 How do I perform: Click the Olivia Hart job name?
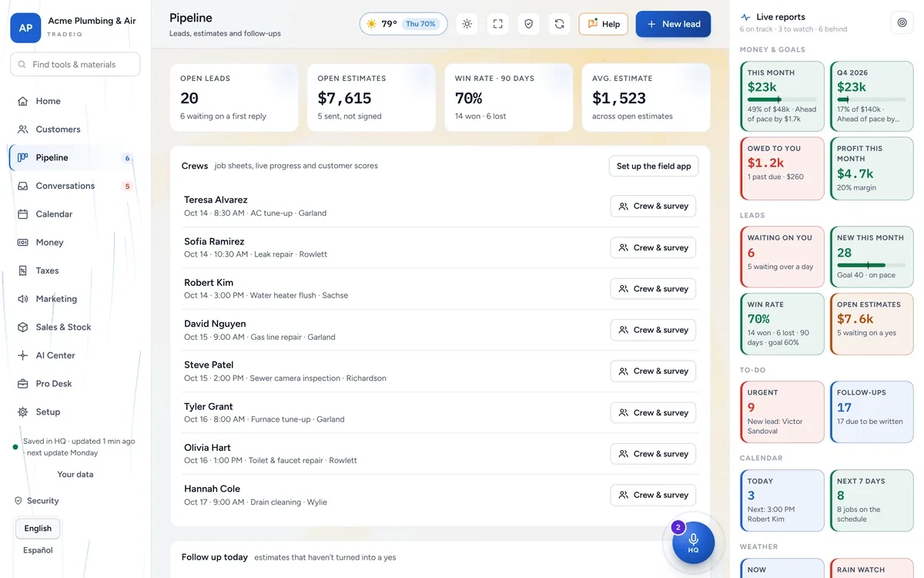207,448
